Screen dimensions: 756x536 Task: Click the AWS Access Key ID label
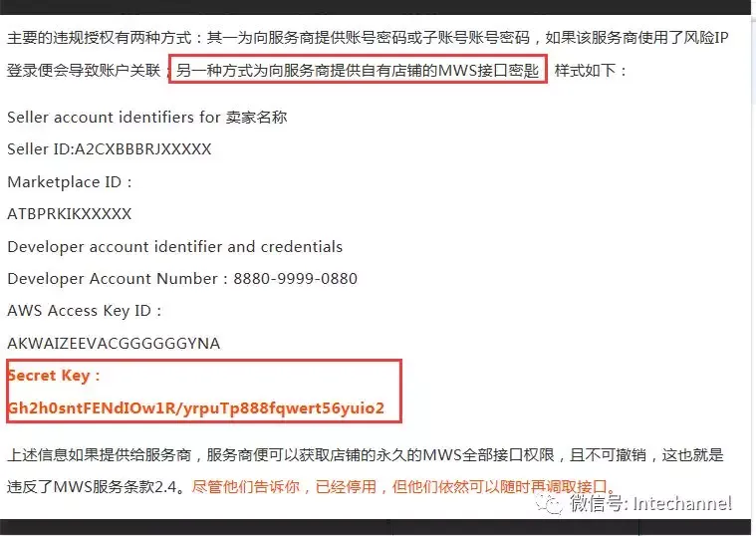coord(85,311)
